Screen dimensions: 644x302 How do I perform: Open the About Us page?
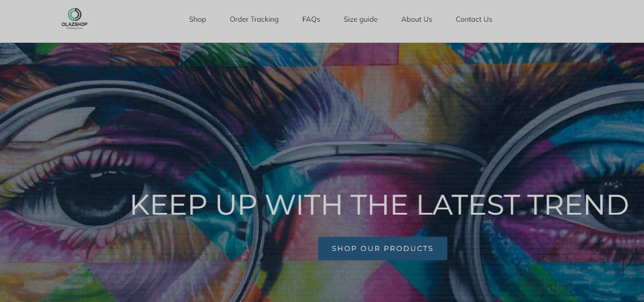416,19
